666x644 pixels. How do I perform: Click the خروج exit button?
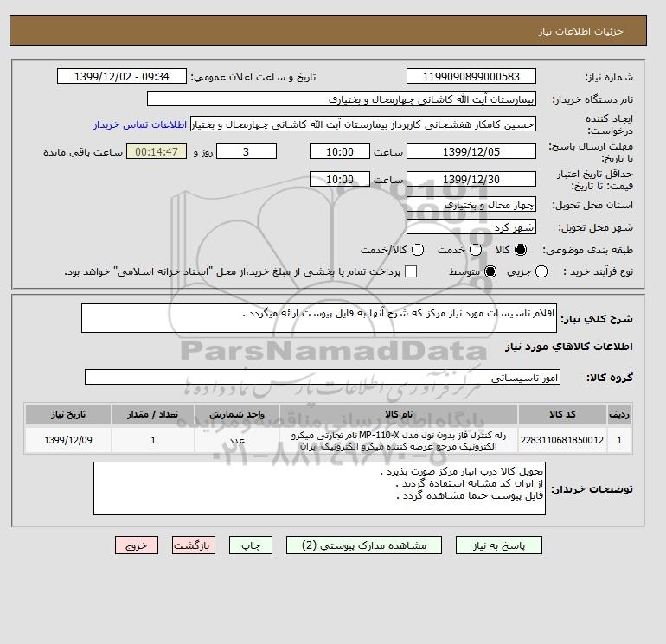[x=137, y=545]
